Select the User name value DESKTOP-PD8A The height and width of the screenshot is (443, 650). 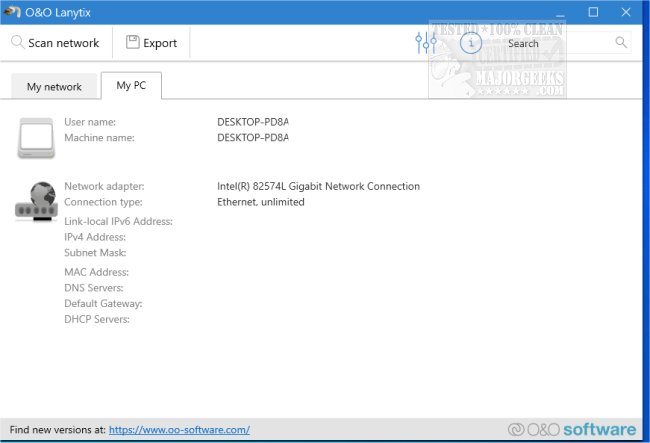(x=253, y=122)
